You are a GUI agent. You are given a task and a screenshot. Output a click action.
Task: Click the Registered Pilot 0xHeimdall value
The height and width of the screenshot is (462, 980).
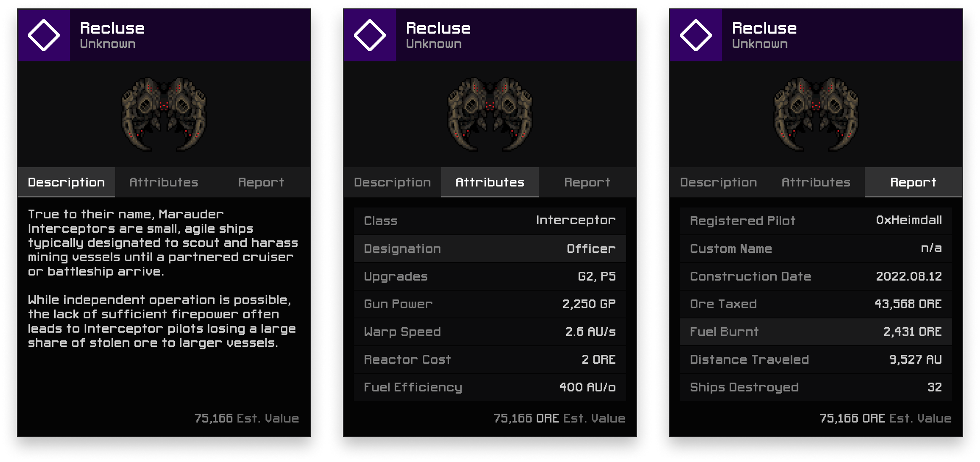[909, 220]
